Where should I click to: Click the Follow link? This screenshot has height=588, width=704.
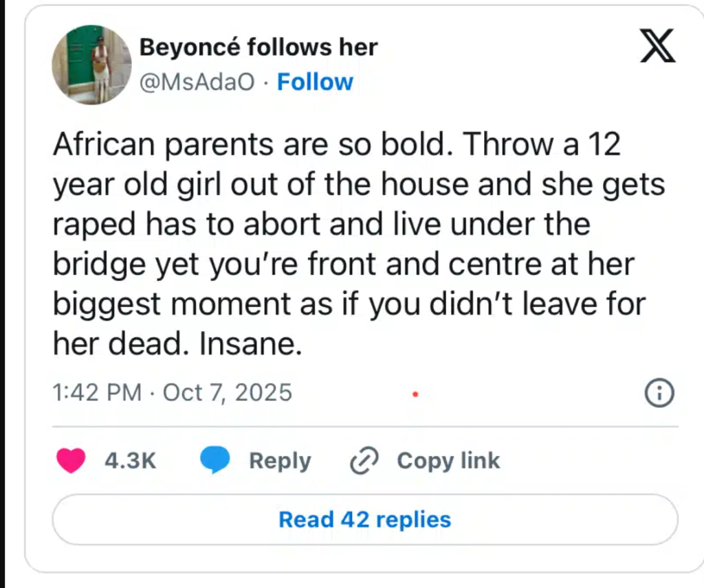[314, 82]
